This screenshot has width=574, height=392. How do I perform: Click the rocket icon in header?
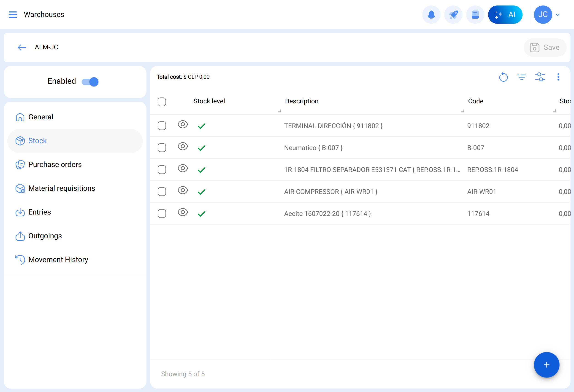(x=453, y=15)
